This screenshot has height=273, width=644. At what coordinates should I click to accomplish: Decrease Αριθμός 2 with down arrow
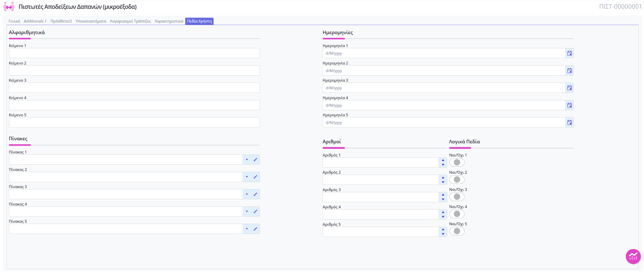(x=443, y=182)
